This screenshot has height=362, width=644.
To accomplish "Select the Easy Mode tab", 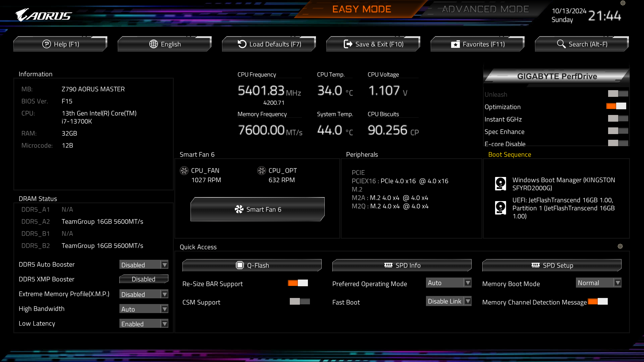I will click(x=362, y=9).
